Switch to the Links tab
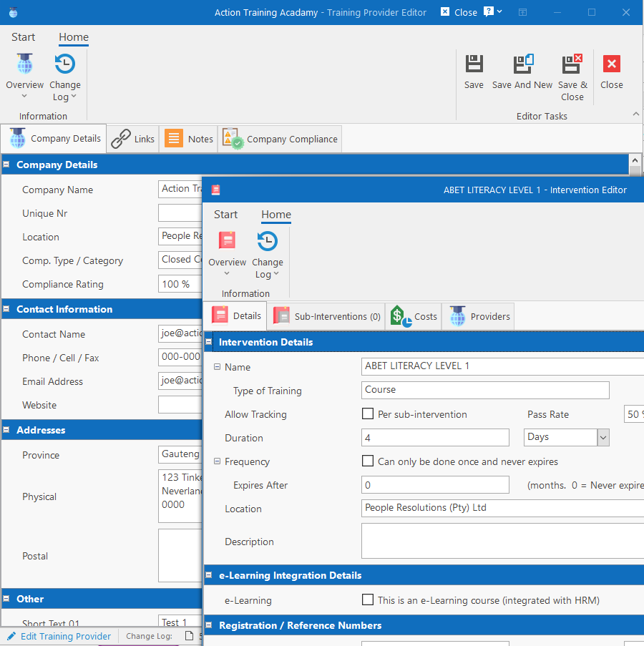Viewport: 644px width, 646px height. pos(132,140)
